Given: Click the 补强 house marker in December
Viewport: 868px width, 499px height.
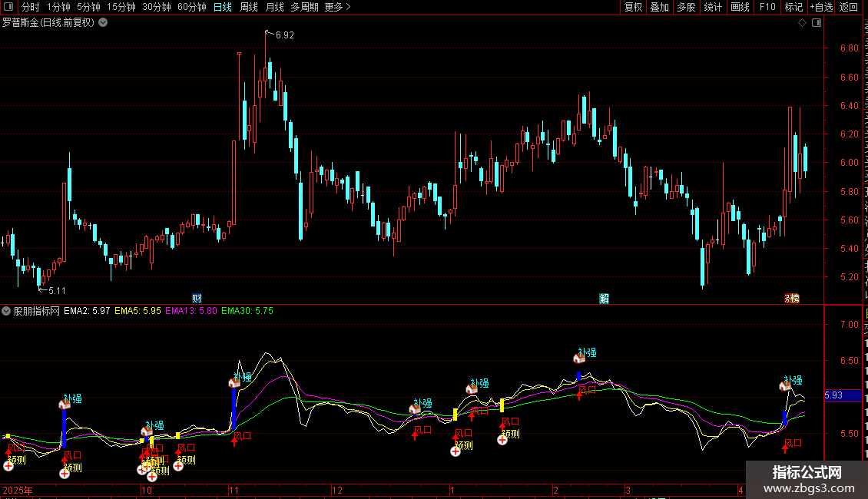Looking at the screenshot, I should coord(415,409).
